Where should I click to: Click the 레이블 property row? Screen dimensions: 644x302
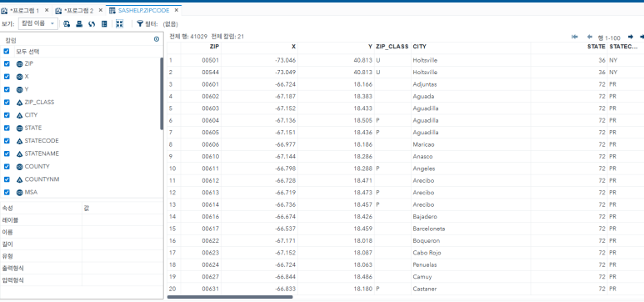click(82, 220)
